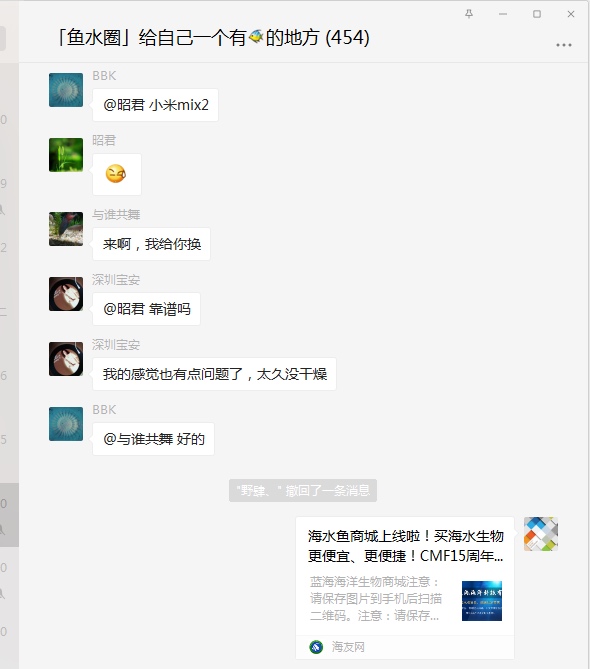The image size is (590, 669).
Task: Select the 我的感觉也有点问题了 message
Action: click(x=214, y=374)
